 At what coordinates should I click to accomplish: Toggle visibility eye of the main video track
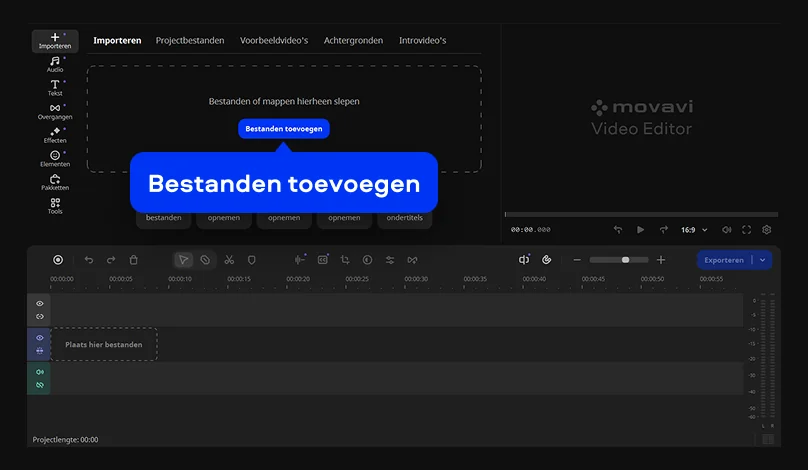point(40,338)
